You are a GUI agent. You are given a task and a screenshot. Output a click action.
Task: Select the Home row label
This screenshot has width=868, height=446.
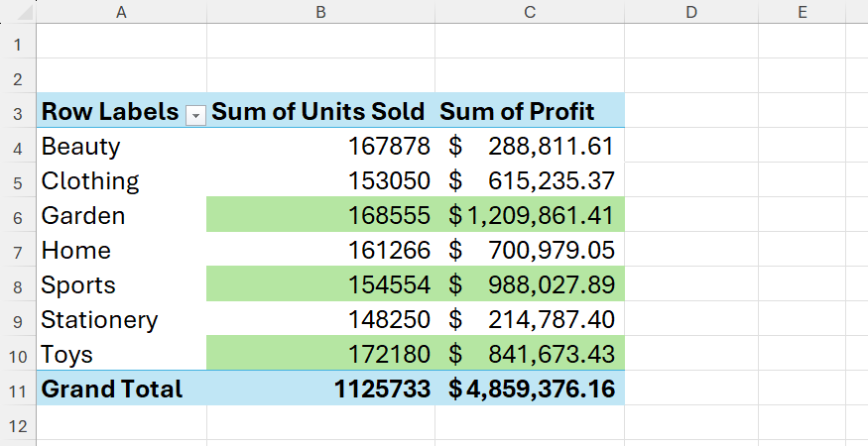point(75,251)
